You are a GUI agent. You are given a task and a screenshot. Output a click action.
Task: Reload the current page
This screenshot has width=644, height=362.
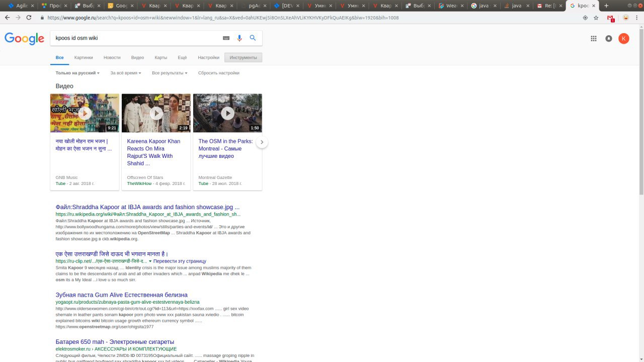[x=29, y=17]
